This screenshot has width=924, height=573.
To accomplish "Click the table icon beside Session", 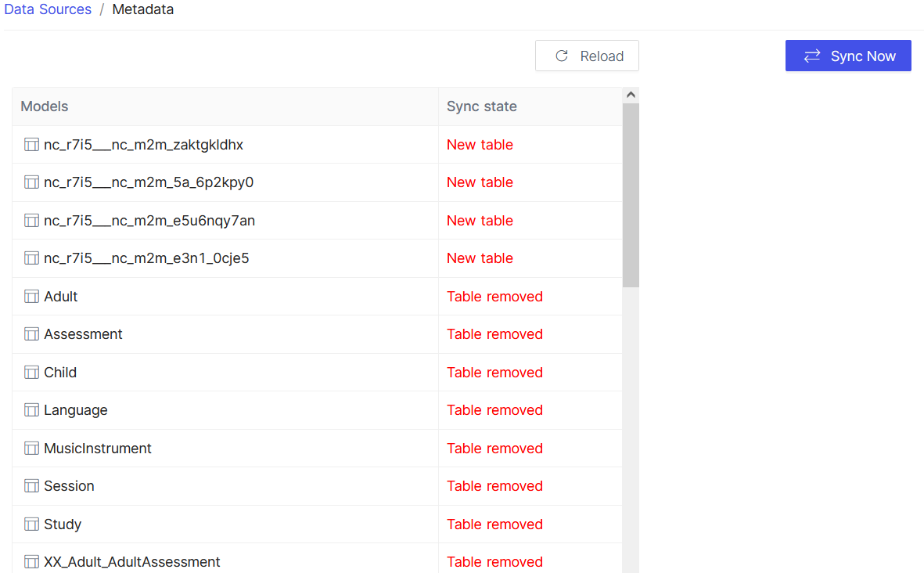I will tap(31, 485).
